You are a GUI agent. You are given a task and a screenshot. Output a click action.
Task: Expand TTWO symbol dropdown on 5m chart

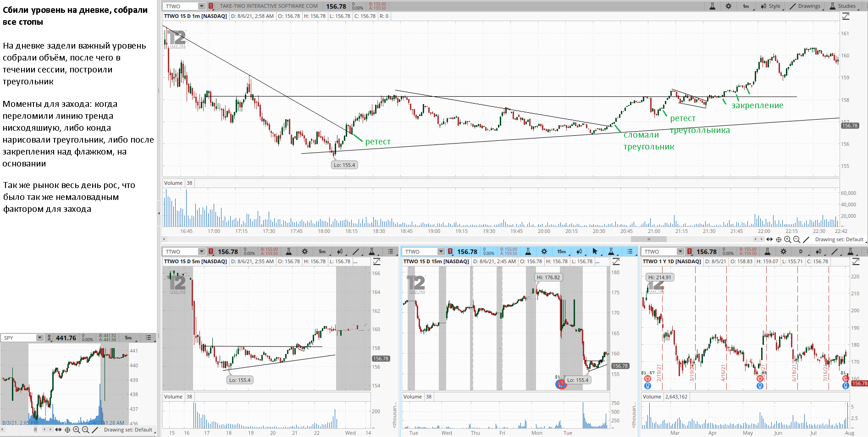(x=202, y=251)
